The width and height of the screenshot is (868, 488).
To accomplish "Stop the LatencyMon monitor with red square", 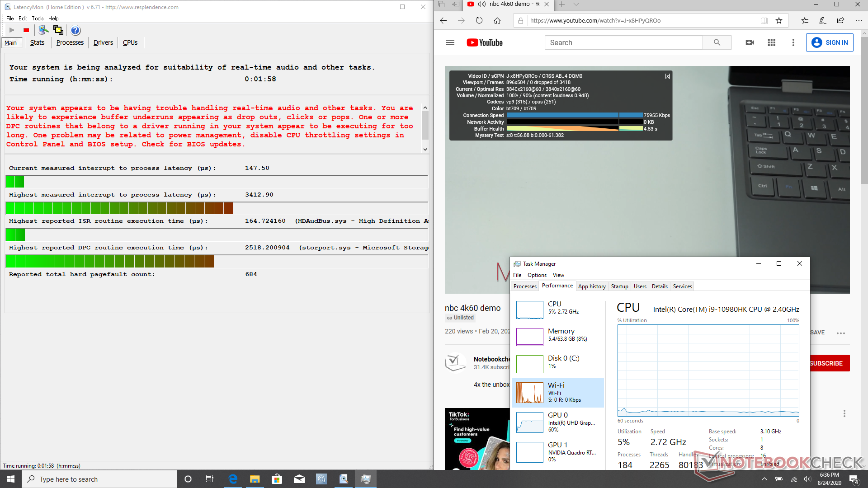I will coord(26,30).
